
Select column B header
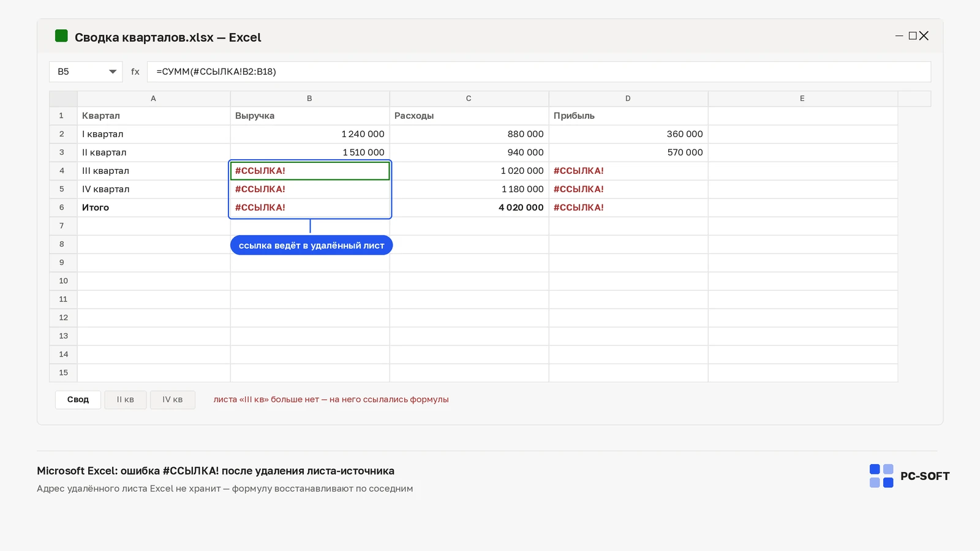pos(310,99)
